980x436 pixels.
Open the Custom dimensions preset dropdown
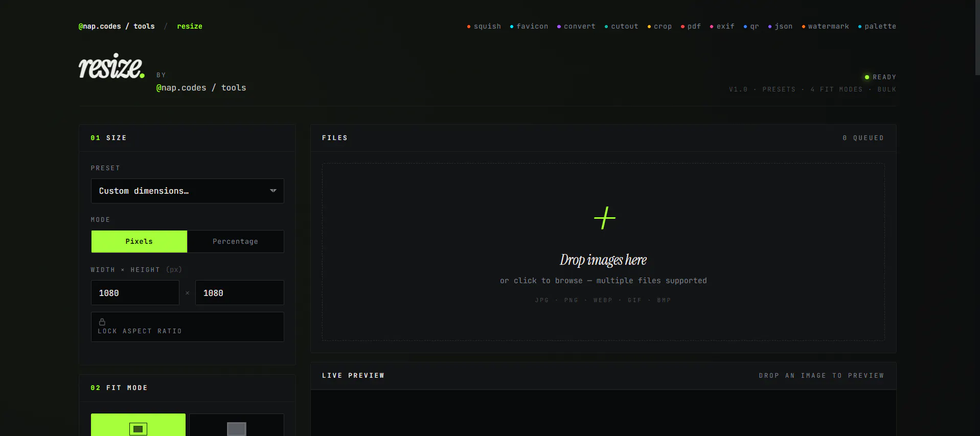coord(187,191)
